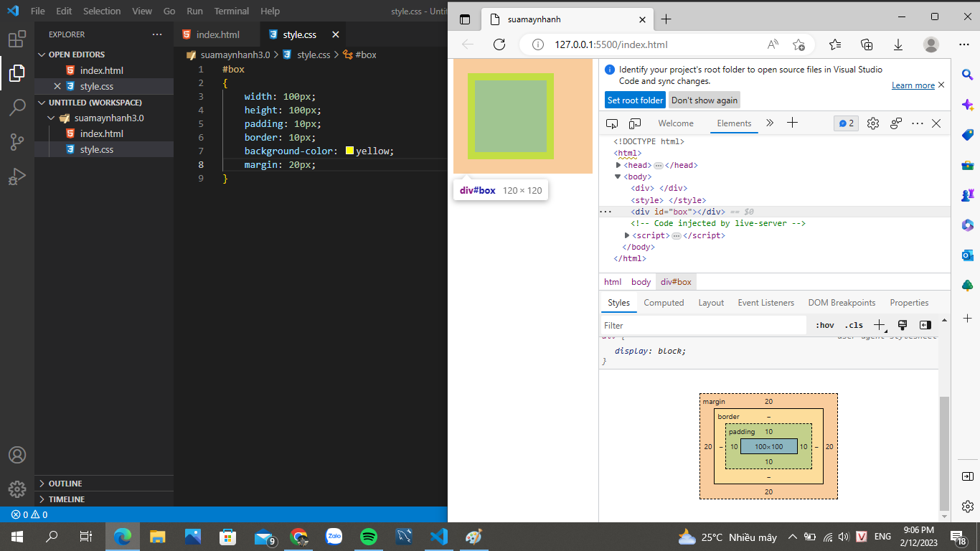Open Spotify from the Windows taskbar
The width and height of the screenshot is (980, 551).
pos(369,537)
